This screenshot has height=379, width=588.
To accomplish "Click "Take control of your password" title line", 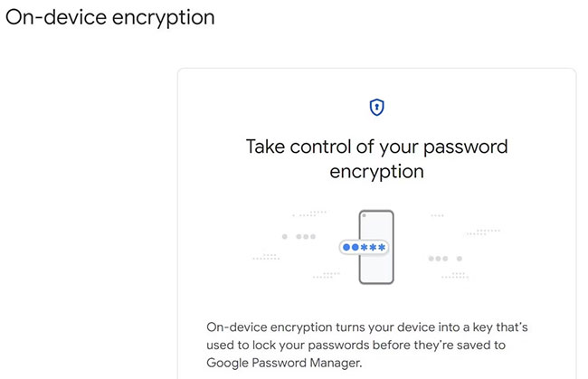I will point(376,147).
